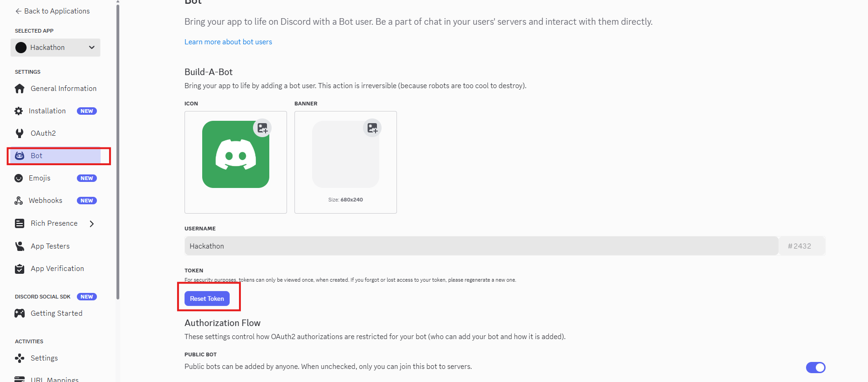
Task: Expand the Rich Presence submenu chevron
Action: tap(92, 224)
